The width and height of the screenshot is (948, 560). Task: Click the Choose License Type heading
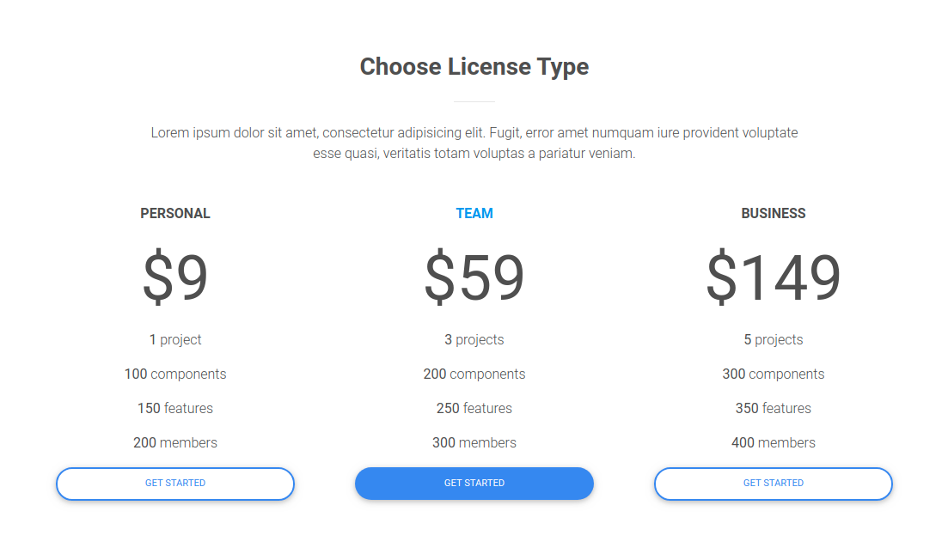click(474, 67)
